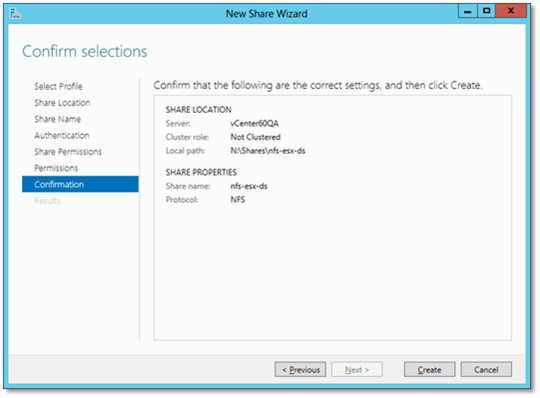Minimize the New Share Wizard window
540x398 pixels.
(468, 11)
